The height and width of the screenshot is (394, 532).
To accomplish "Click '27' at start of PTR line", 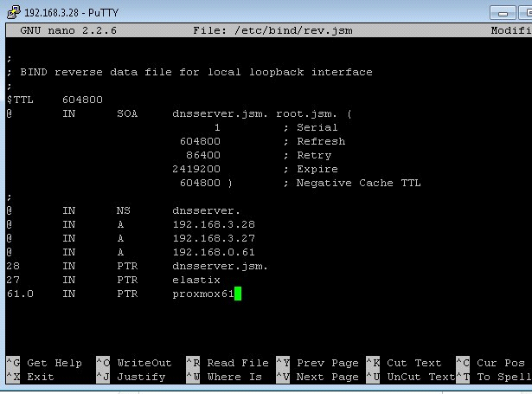I will [x=13, y=280].
